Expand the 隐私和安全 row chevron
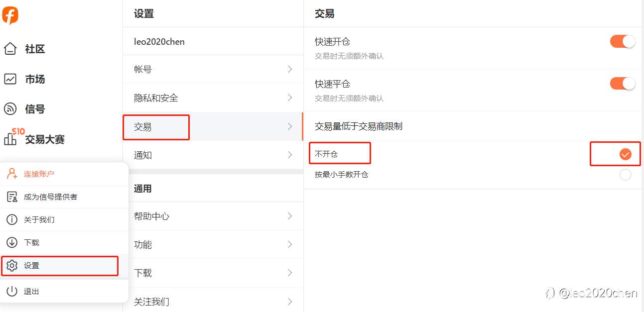 290,98
